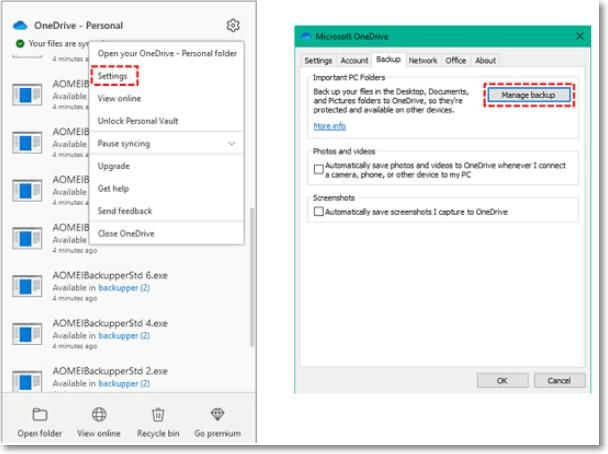Close the Microsoft OneDrive dialog
The image size is (608, 454).
(x=580, y=36)
